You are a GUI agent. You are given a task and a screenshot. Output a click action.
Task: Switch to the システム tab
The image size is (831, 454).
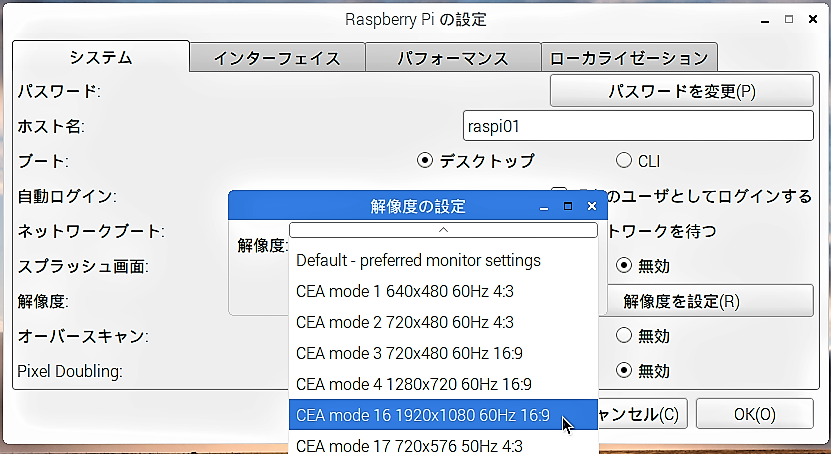point(101,57)
